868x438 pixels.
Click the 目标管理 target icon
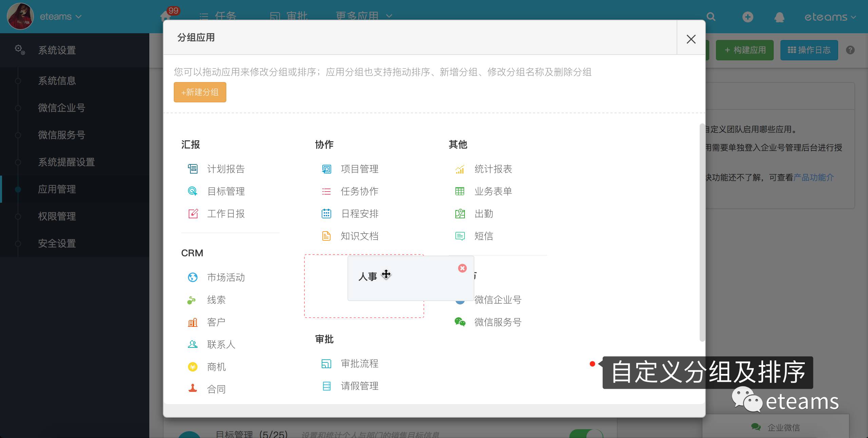[x=193, y=191]
